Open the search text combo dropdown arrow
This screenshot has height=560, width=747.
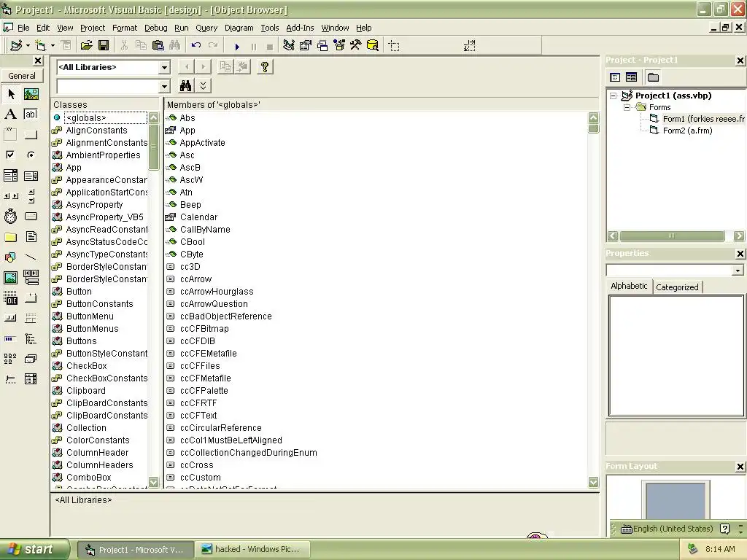point(164,86)
